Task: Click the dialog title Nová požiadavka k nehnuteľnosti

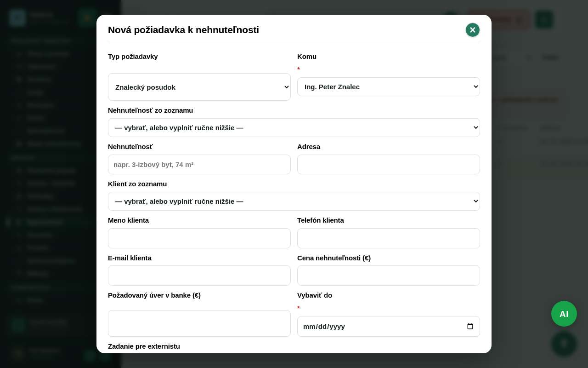Action: (x=183, y=30)
